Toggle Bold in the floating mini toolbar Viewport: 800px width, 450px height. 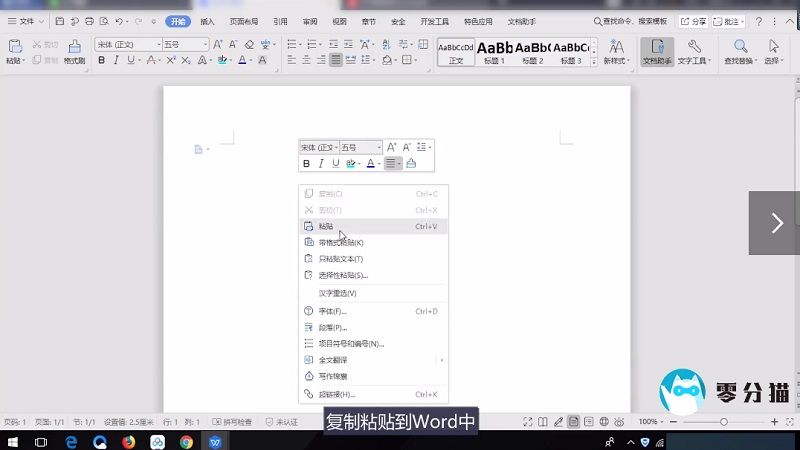click(307, 164)
